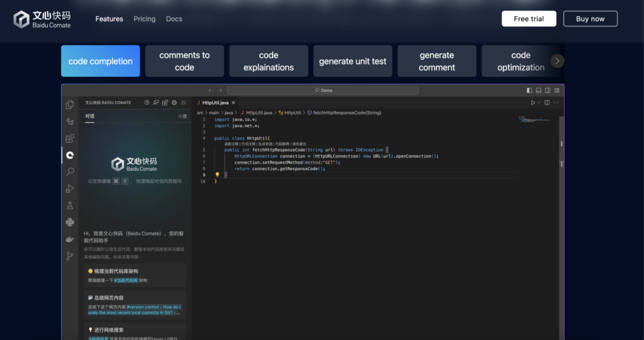Click the Buy now button
Viewport: 644px width, 340px height.
point(590,19)
